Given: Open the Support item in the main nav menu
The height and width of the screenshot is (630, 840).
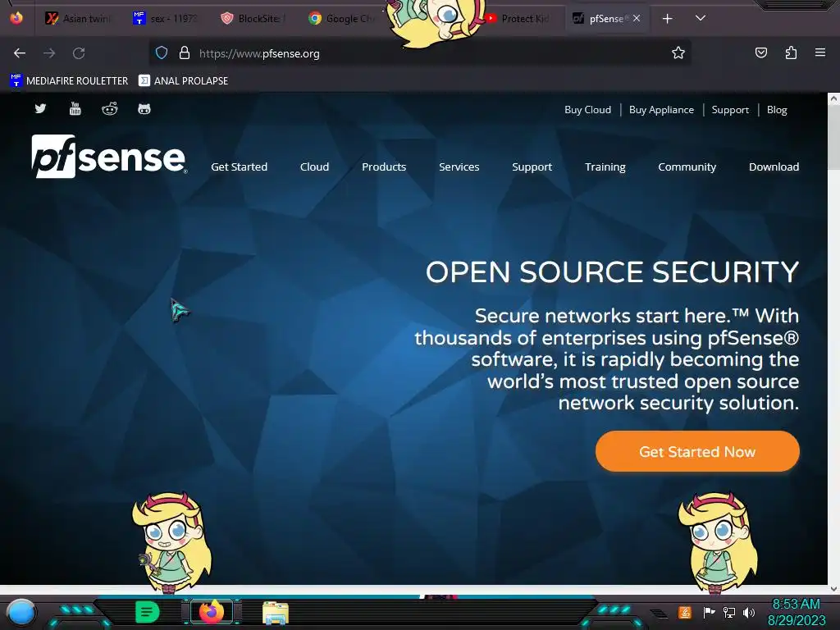Looking at the screenshot, I should coord(532,167).
